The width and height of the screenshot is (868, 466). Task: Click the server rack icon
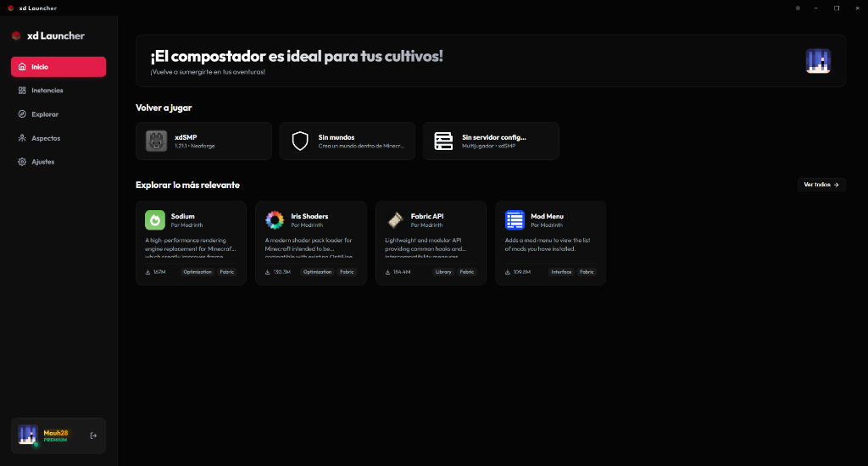443,141
